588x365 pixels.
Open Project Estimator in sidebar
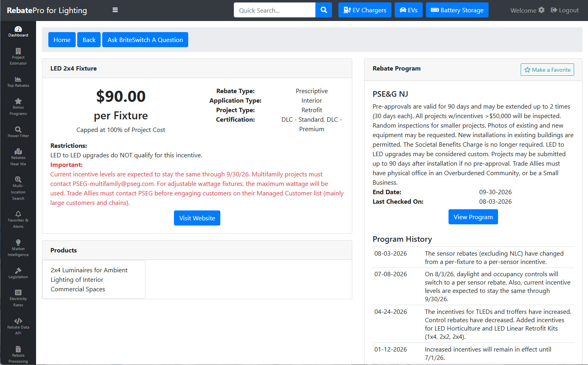coord(18,57)
